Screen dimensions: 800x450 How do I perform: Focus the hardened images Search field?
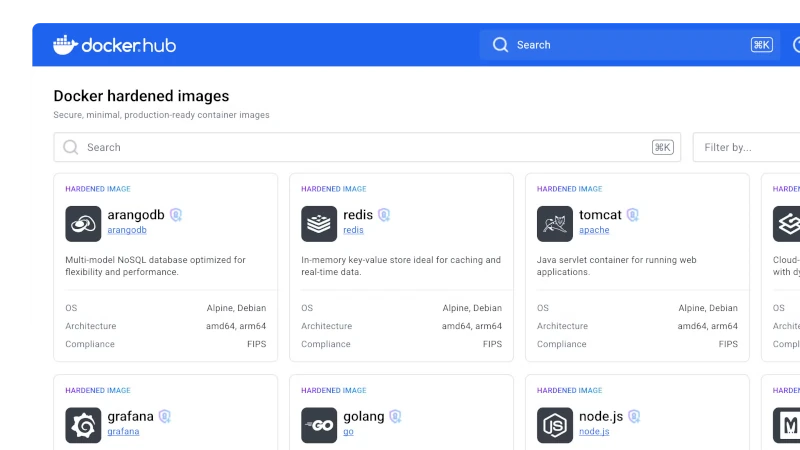click(x=367, y=147)
